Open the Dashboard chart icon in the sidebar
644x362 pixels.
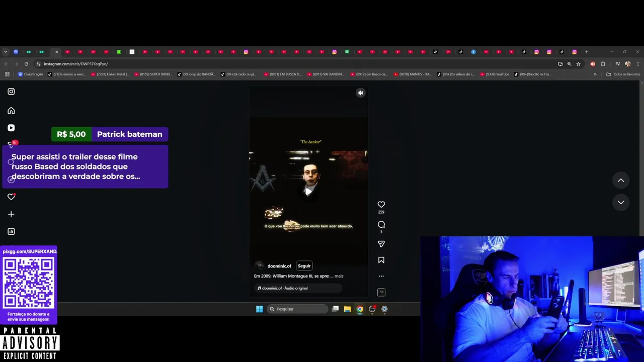pyautogui.click(x=11, y=231)
